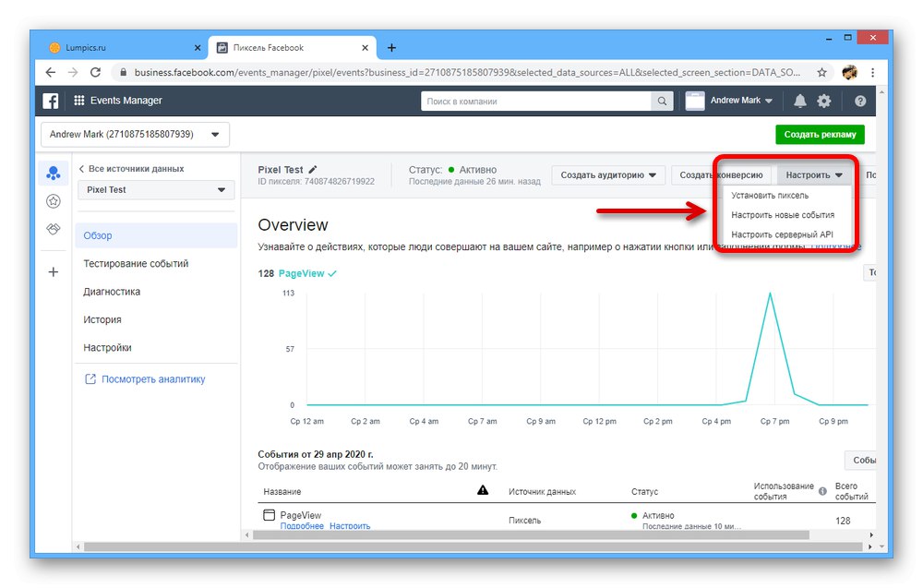Open the Обзор section
923x588 pixels.
tap(157, 235)
